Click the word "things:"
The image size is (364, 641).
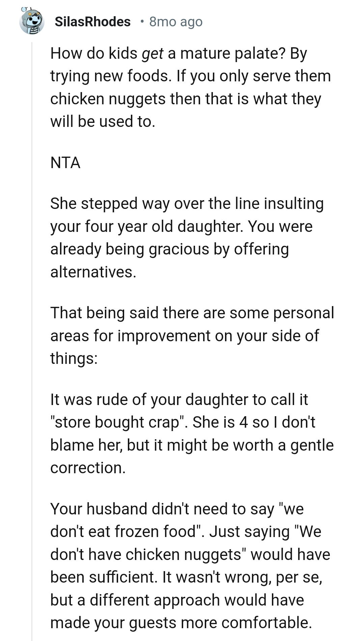(74, 358)
